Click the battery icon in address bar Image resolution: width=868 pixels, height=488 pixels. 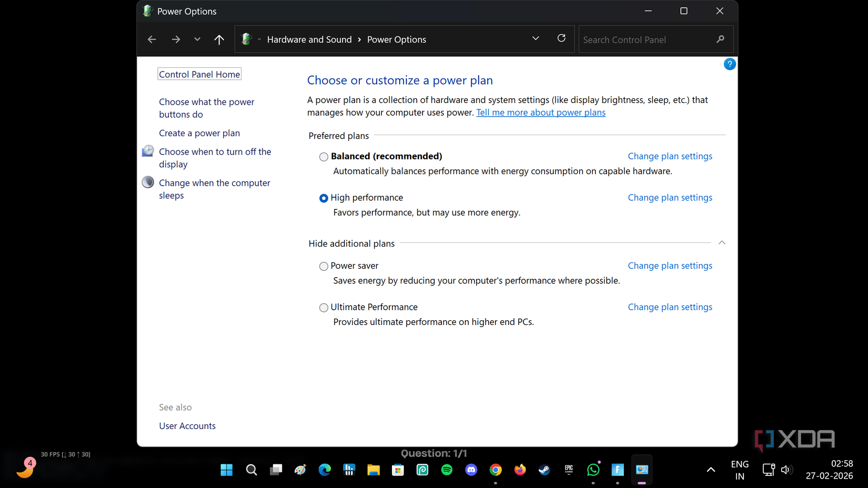pyautogui.click(x=246, y=39)
